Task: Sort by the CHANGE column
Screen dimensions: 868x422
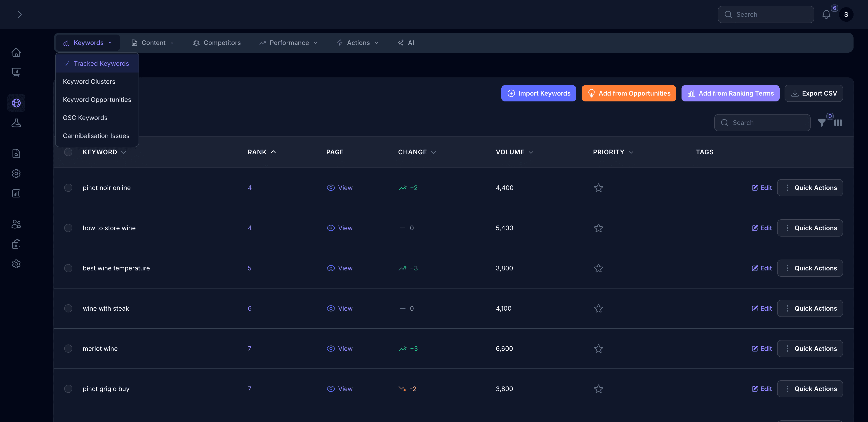Action: (417, 152)
